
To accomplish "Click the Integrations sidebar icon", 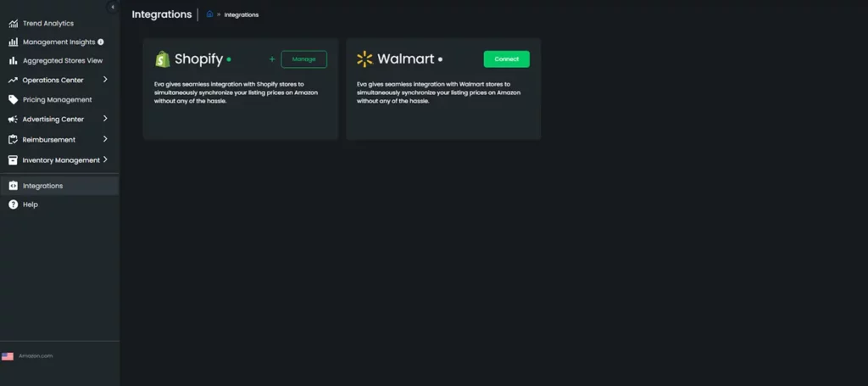I will (x=14, y=186).
